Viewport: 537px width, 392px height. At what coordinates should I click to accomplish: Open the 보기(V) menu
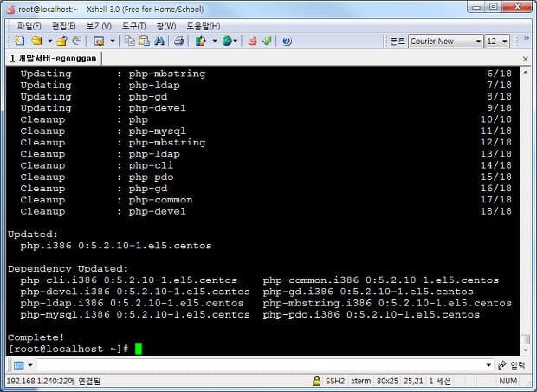[x=99, y=26]
